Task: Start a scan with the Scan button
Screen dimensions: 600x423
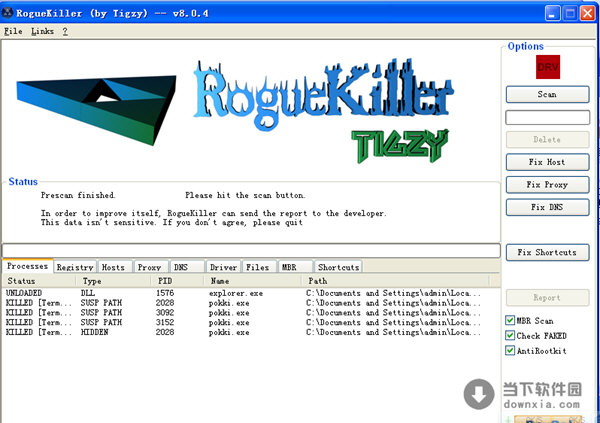Action: (547, 94)
